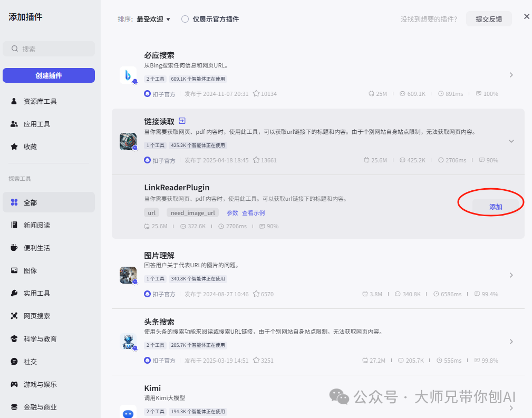Expand the 图片理解 plugin row

[511, 275]
